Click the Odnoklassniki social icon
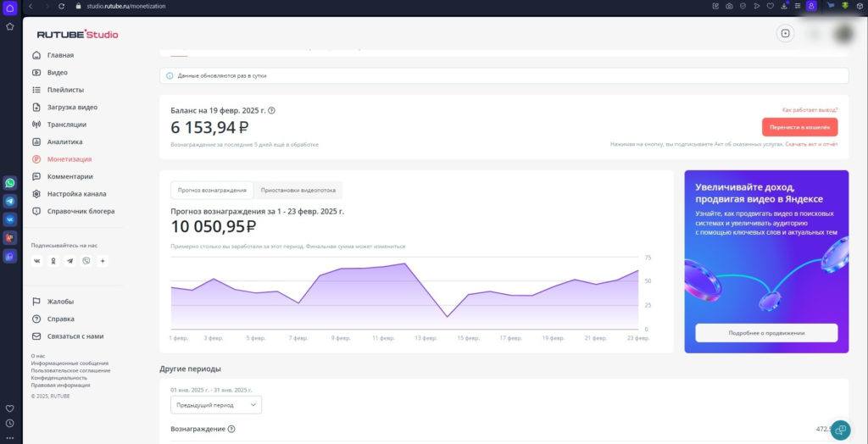868x444 pixels. 53,261
